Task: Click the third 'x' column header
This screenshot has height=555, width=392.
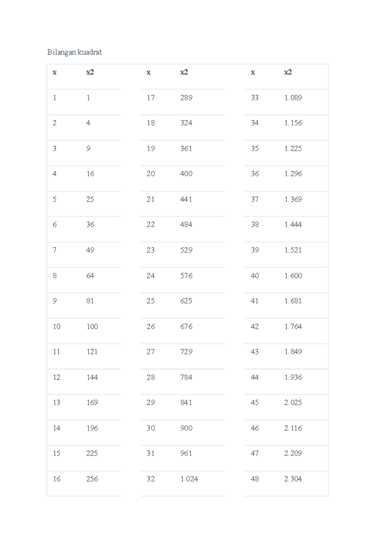Action: coord(253,72)
